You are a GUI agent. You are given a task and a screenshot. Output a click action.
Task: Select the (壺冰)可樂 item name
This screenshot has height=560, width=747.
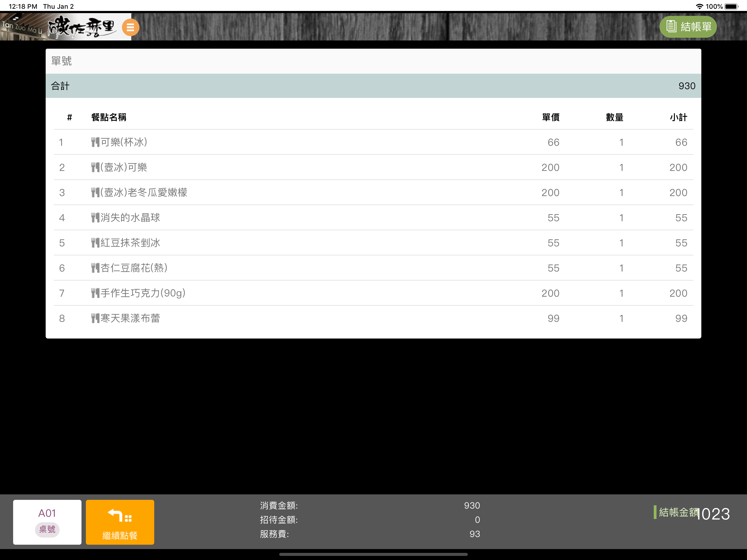[124, 167]
